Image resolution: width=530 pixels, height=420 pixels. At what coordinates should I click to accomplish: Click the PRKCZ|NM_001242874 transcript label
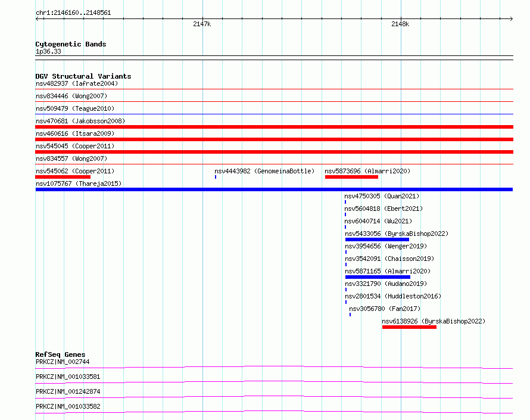tap(68, 391)
